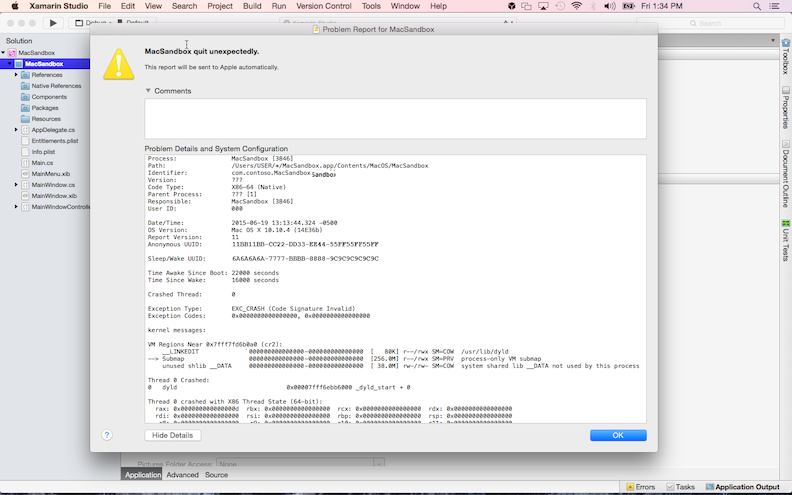
Task: Open the Project menu
Action: click(220, 6)
